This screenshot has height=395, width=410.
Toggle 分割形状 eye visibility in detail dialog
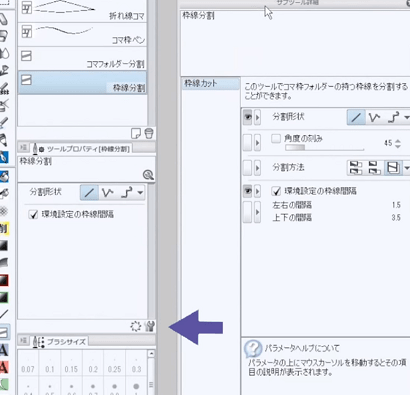(247, 117)
